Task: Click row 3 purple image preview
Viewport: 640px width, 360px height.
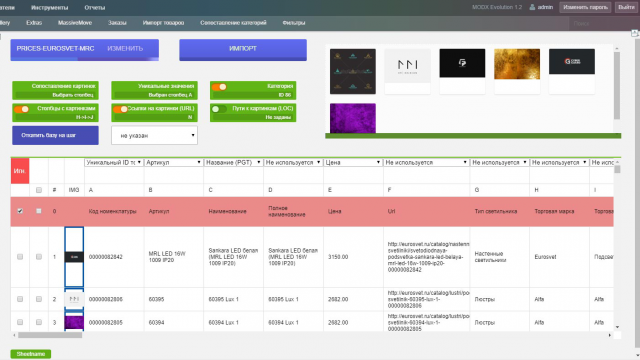Action: coord(74,322)
